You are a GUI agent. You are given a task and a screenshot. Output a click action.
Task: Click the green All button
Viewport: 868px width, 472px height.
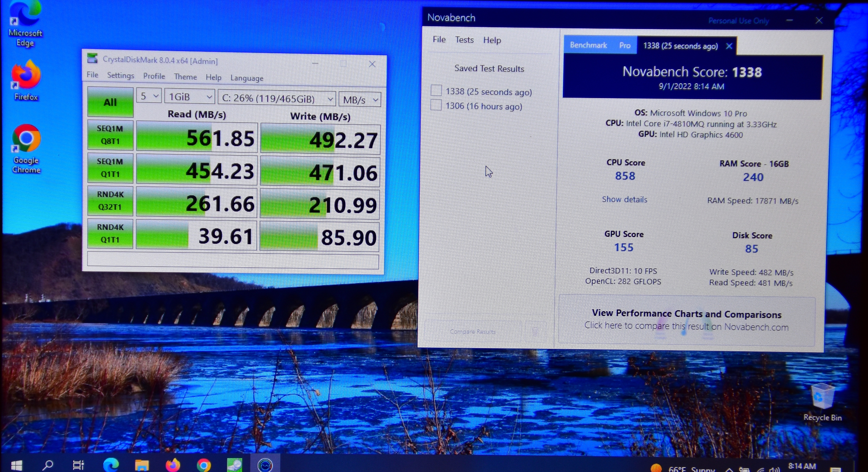click(110, 102)
